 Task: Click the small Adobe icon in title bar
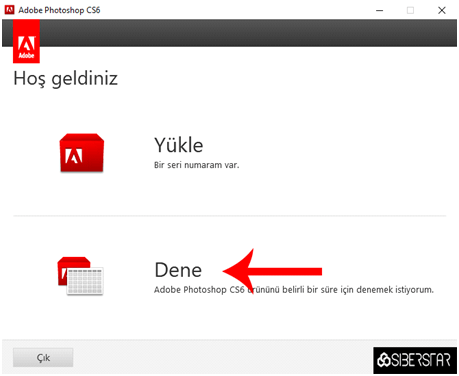9,10
